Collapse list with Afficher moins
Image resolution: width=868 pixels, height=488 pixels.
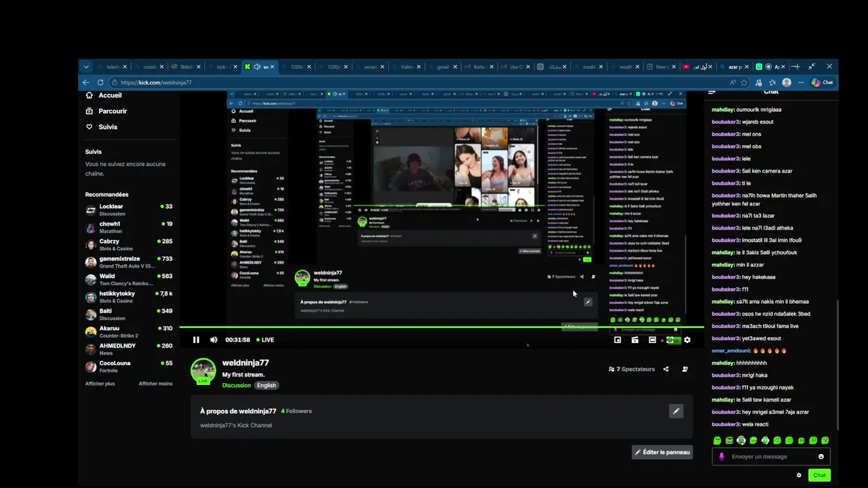click(155, 384)
